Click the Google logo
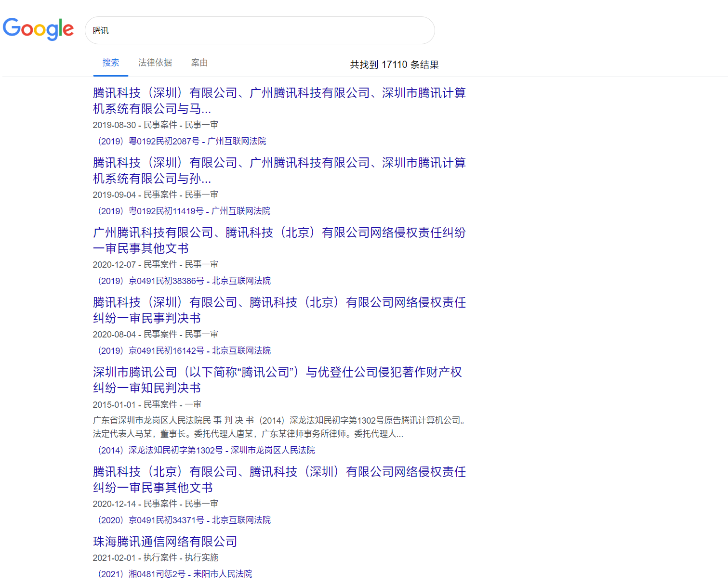This screenshot has width=728, height=583. pos(38,29)
